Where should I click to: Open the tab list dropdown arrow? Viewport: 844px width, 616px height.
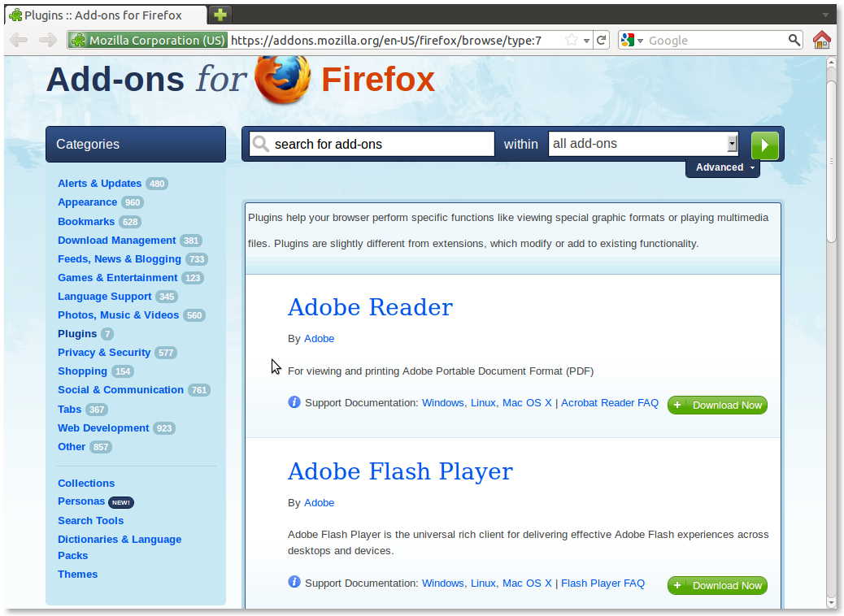coord(825,15)
